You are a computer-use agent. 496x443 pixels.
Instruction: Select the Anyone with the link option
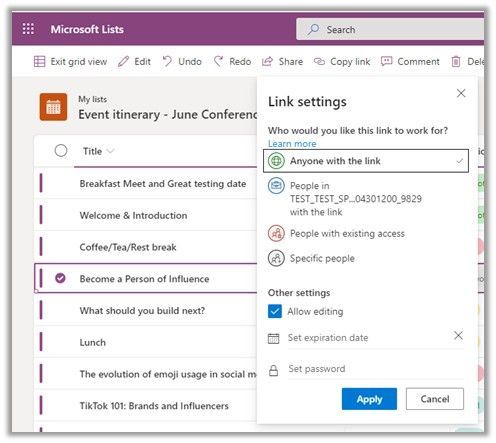click(366, 161)
